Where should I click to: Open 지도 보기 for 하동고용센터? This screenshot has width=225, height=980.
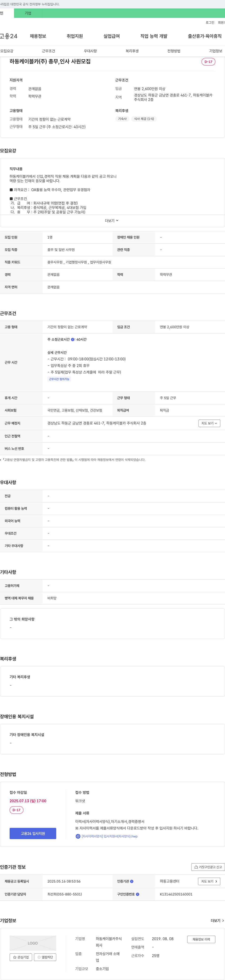(209, 881)
